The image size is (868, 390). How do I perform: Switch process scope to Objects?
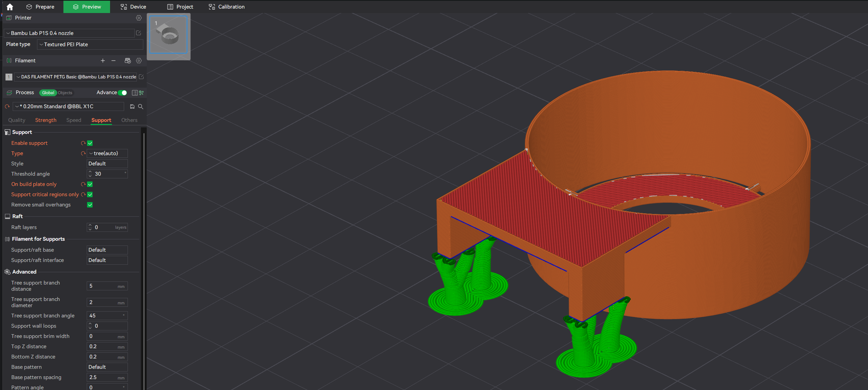click(65, 93)
